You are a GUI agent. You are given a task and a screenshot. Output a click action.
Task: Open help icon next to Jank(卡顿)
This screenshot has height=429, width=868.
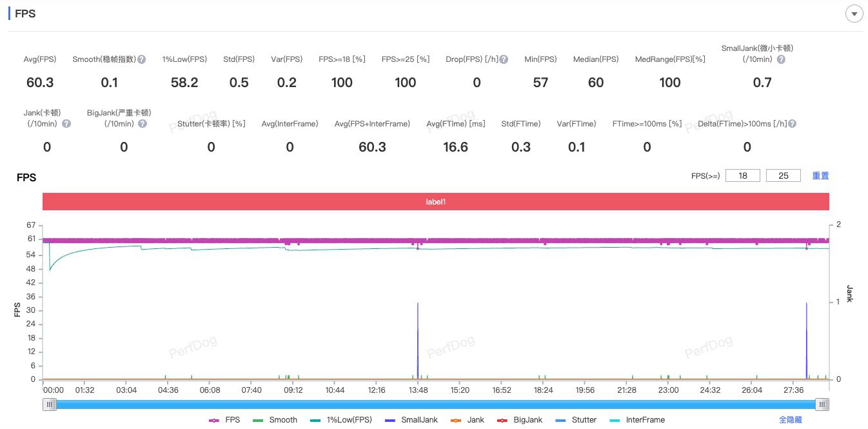click(x=66, y=124)
